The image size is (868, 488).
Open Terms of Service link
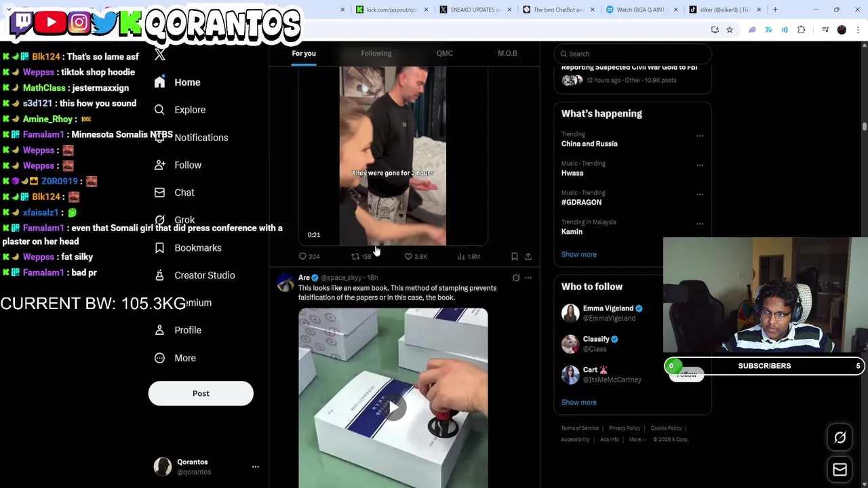[x=580, y=428]
